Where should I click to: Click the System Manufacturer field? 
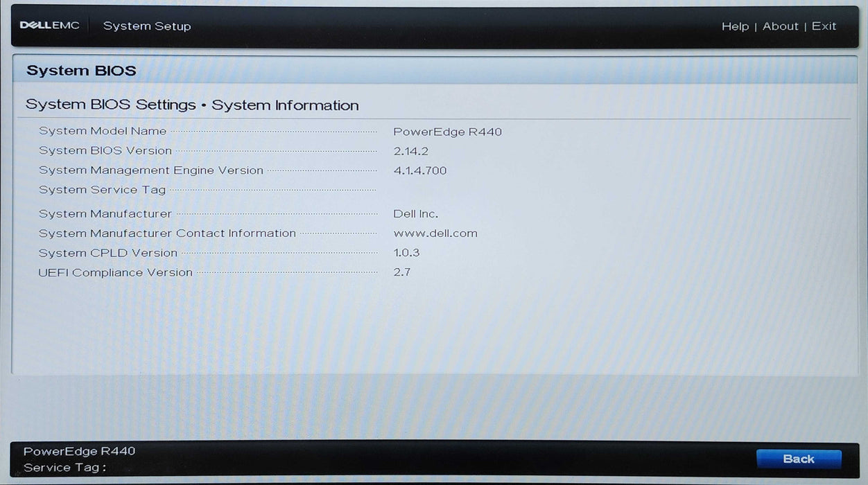(x=105, y=213)
